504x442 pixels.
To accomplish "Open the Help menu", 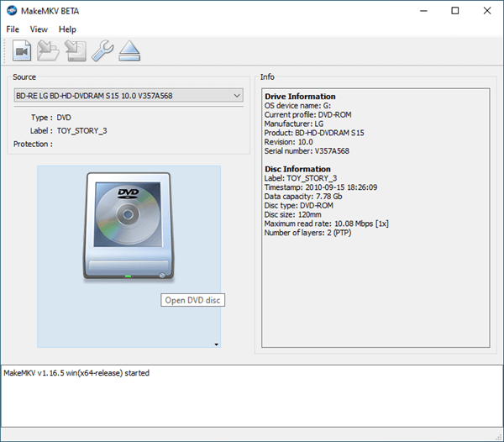I will (x=67, y=29).
